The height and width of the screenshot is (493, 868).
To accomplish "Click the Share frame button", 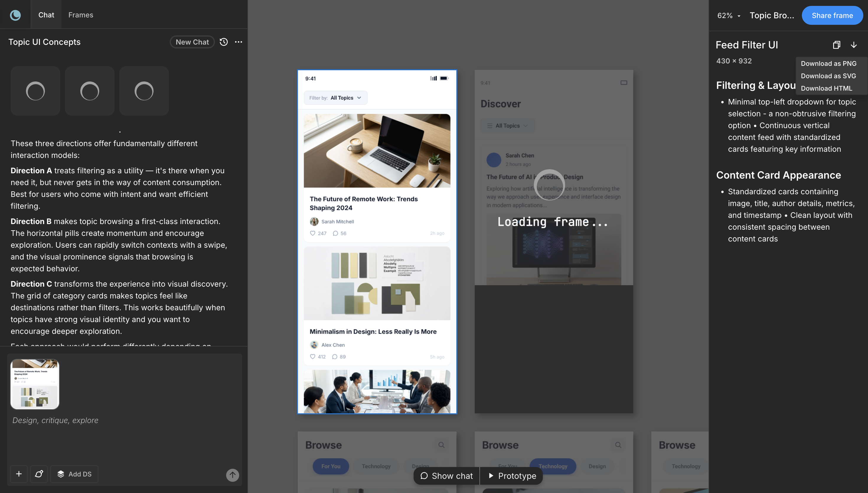I will (x=833, y=15).
